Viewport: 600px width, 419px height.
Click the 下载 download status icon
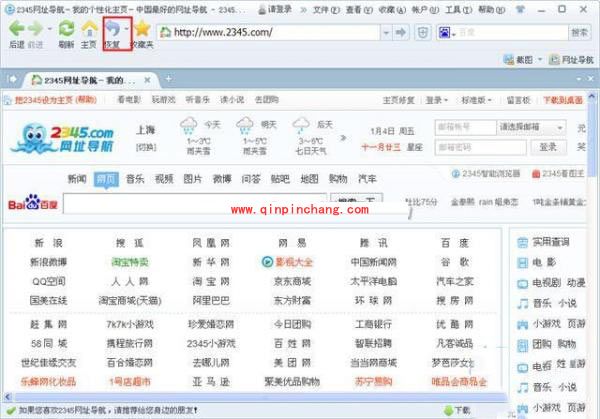(448, 411)
